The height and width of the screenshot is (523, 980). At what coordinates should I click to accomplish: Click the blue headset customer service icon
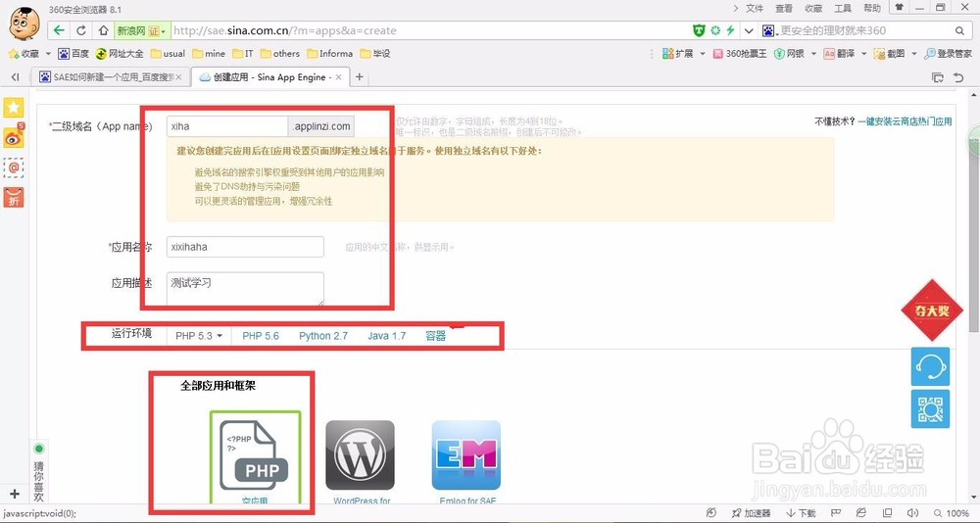point(930,367)
